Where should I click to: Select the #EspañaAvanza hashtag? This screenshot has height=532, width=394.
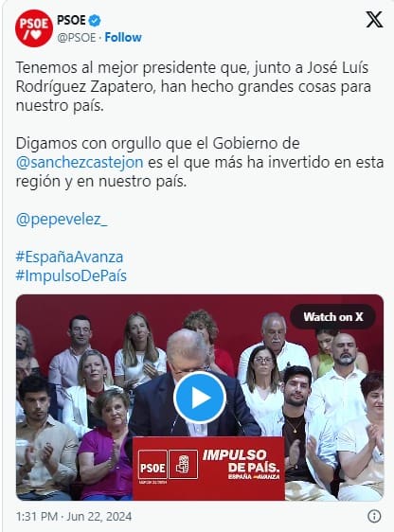tap(69, 257)
